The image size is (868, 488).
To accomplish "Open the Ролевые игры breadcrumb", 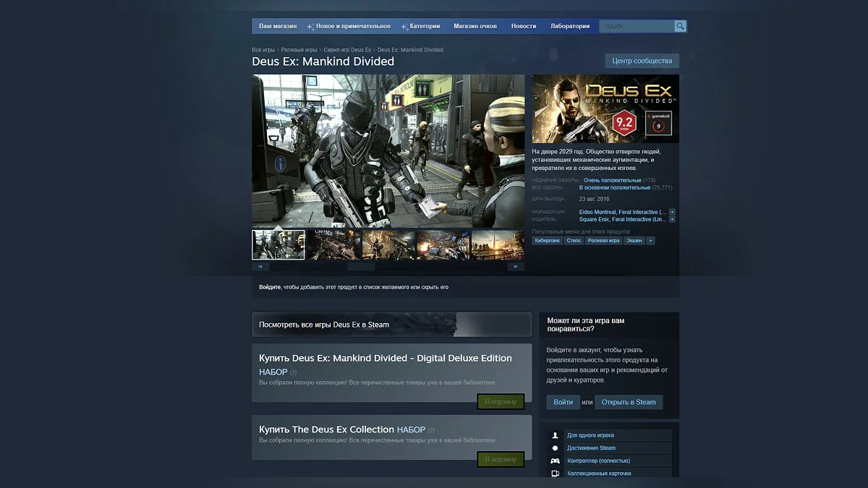I will pos(299,50).
